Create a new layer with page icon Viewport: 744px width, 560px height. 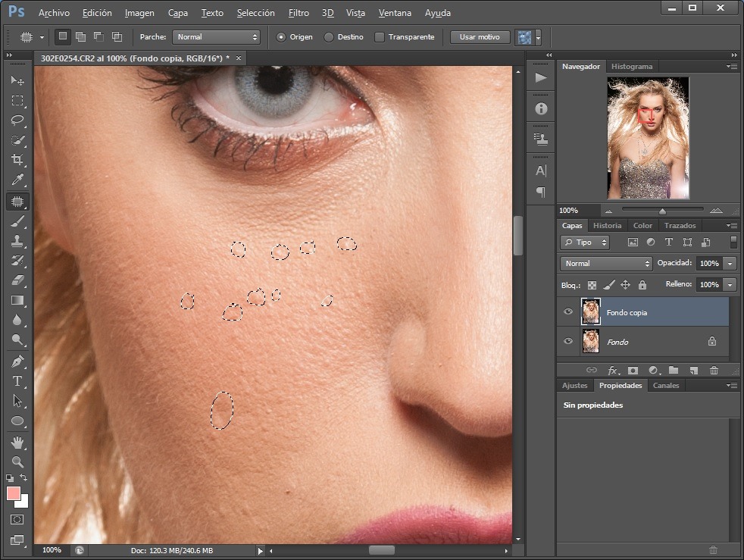pos(692,370)
